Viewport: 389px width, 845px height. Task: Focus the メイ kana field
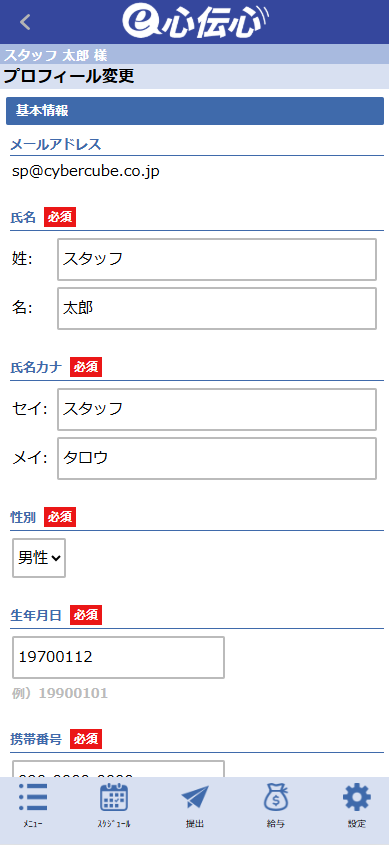coord(217,458)
